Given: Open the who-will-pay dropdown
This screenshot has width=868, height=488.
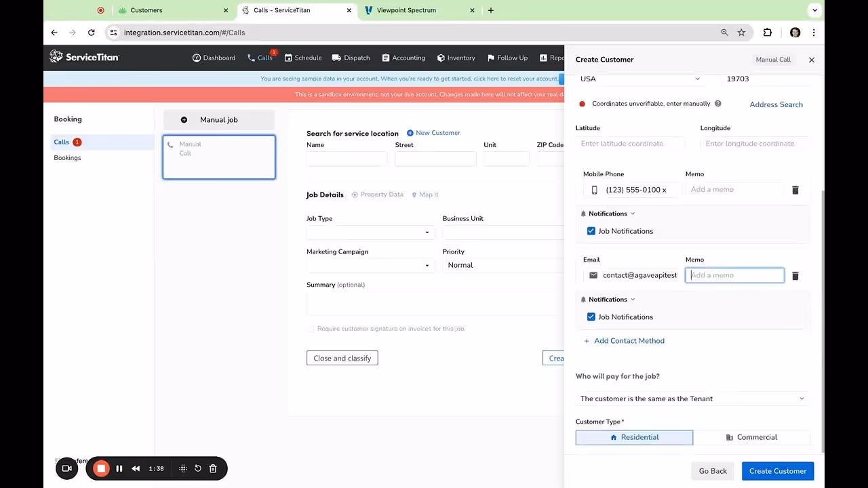Looking at the screenshot, I should pyautogui.click(x=692, y=399).
